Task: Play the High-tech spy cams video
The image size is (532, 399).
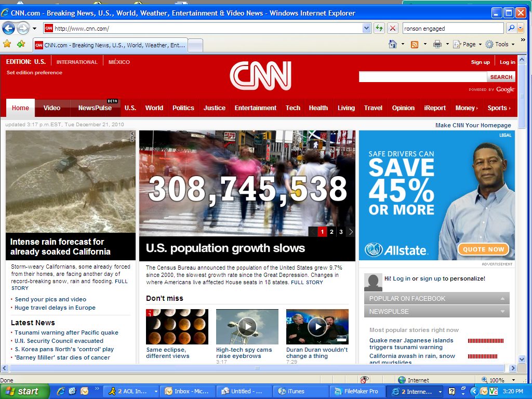Action: [x=247, y=326]
